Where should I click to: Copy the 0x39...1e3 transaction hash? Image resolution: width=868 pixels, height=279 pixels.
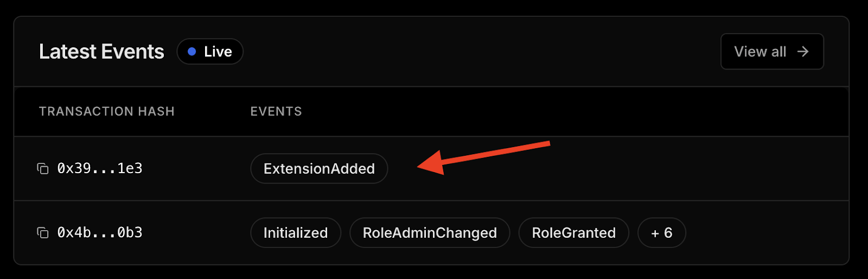[x=43, y=169]
